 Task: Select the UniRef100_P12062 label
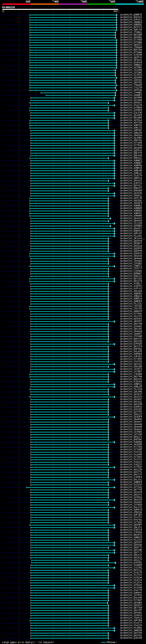click(131, 236)
